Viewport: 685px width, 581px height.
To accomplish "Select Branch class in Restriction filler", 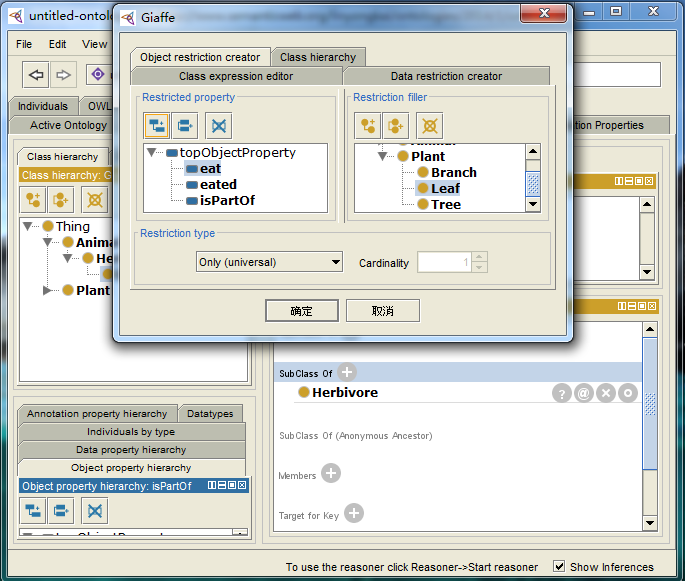I will point(453,173).
